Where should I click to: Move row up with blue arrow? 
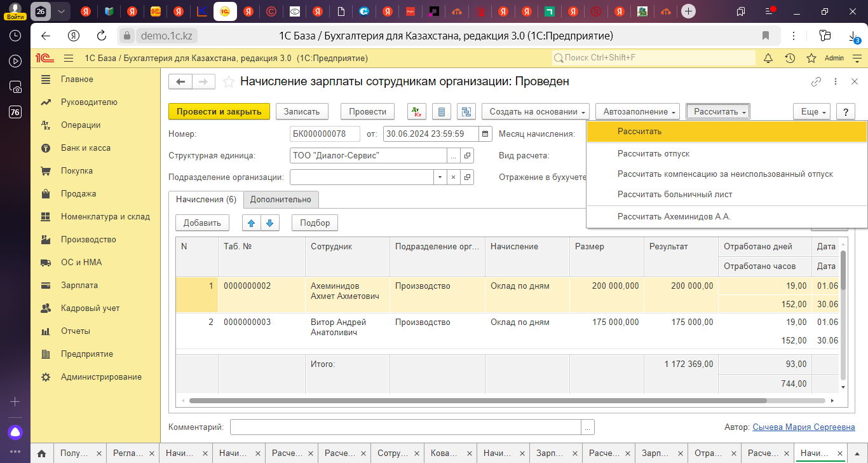[x=251, y=223]
